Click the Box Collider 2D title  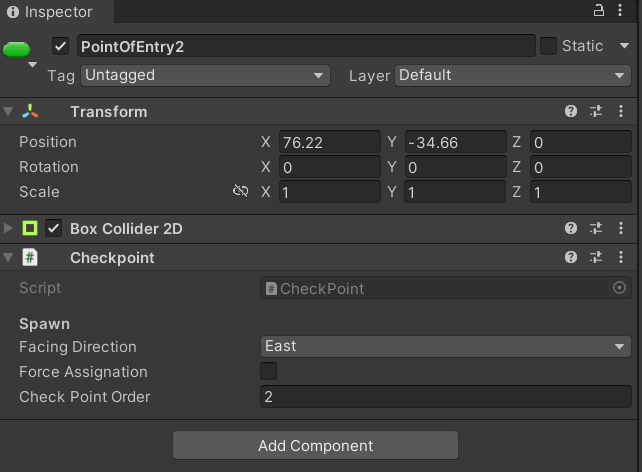click(x=126, y=228)
